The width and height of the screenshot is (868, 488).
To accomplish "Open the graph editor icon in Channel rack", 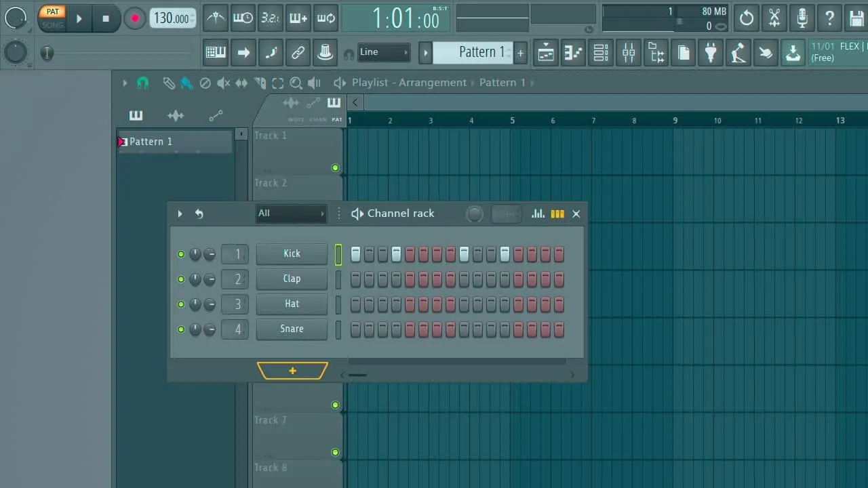I will 538,213.
